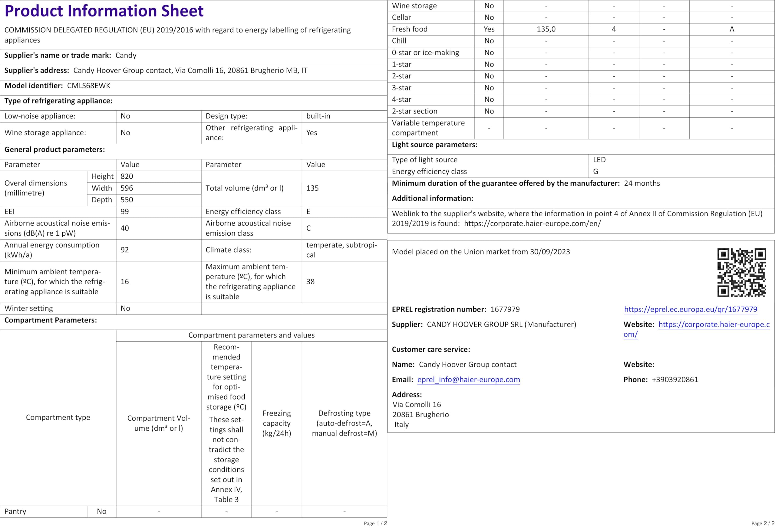Viewport: 775px width, 532px height.
Task: Click the Total volume value 135
Action: 312,188
